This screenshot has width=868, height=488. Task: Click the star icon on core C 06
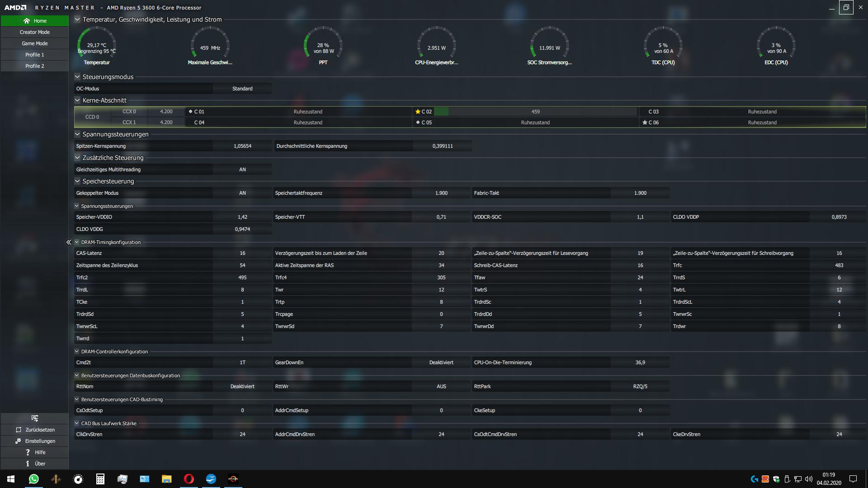point(645,122)
